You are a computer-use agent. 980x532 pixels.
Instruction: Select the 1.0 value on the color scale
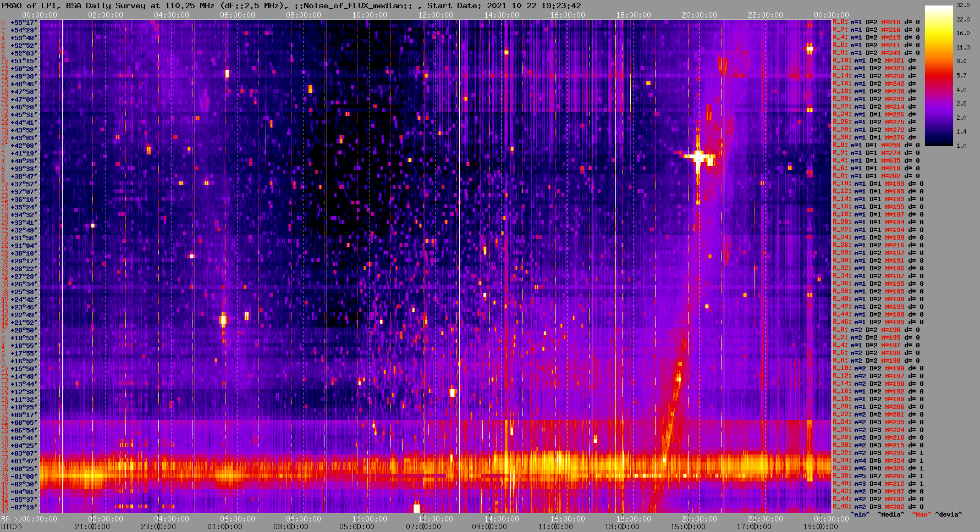[x=961, y=146]
